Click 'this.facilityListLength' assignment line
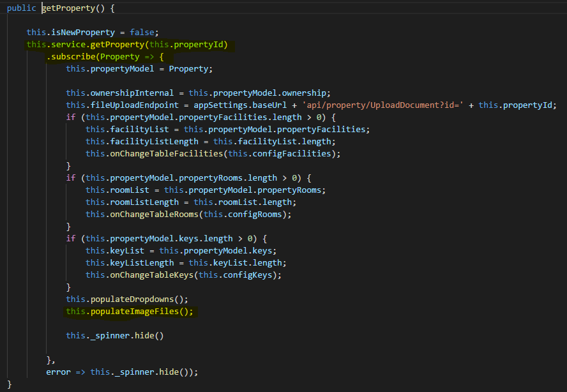This screenshot has height=392, width=567. pyautogui.click(x=211, y=141)
